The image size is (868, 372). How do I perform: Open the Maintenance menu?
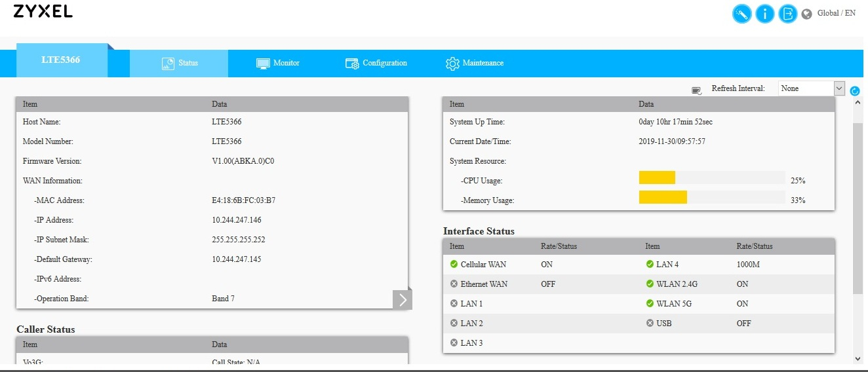tap(475, 64)
